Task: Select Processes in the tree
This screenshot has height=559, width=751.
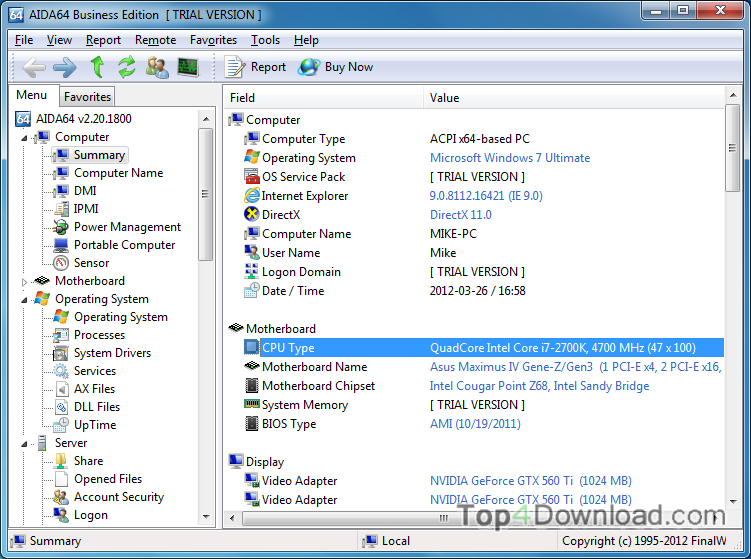Action: tap(99, 335)
